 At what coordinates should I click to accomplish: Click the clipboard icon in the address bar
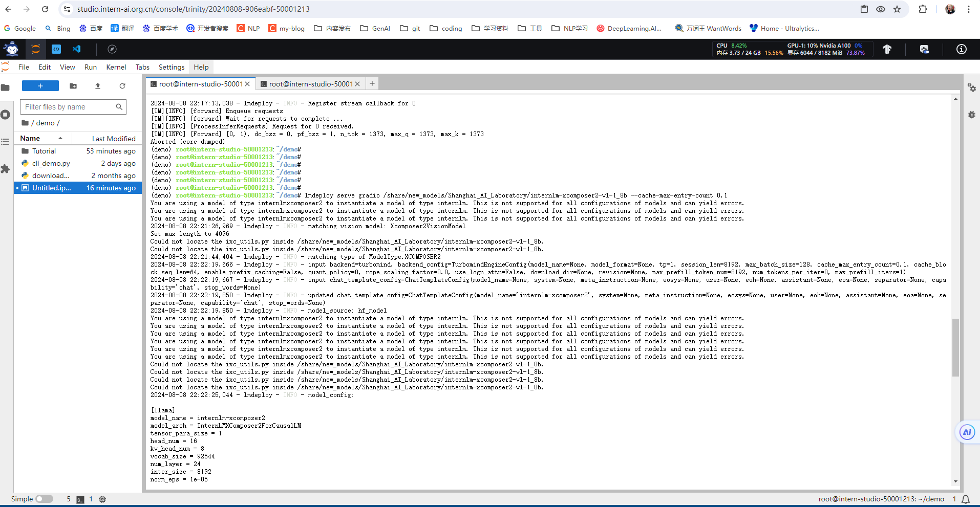tap(864, 9)
